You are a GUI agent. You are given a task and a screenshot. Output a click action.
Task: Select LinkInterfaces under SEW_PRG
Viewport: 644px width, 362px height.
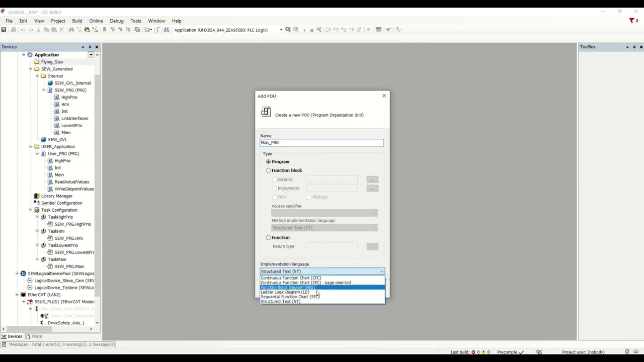click(x=74, y=119)
